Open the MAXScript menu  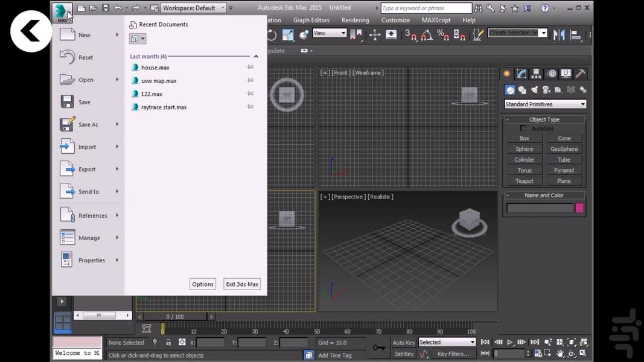click(x=436, y=20)
